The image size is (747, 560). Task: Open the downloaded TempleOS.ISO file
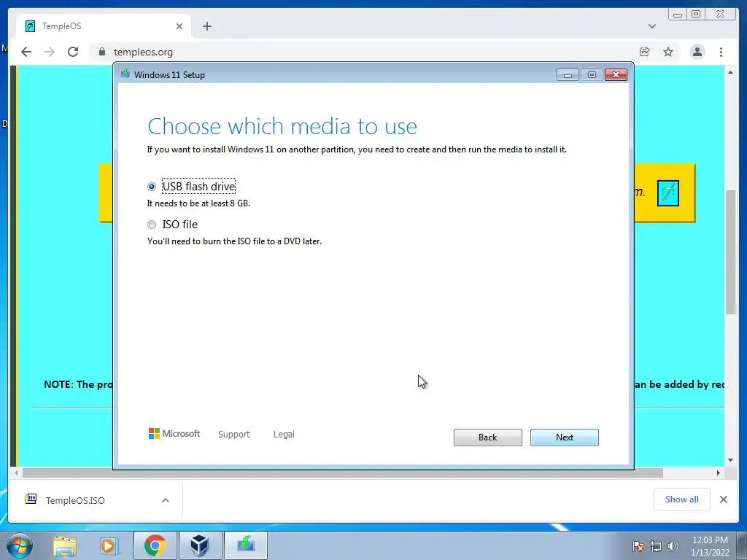tap(75, 500)
